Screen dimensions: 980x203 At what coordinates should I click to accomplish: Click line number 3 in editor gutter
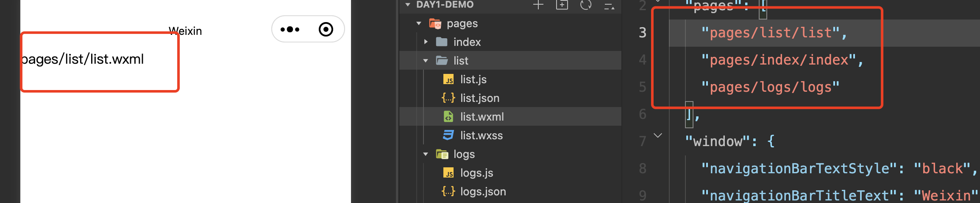pos(643,33)
